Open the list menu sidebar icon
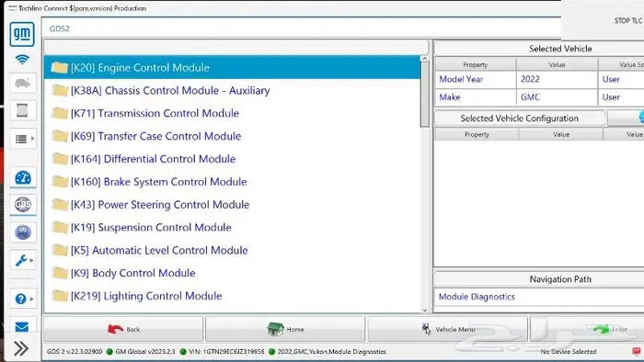 pyautogui.click(x=23, y=139)
